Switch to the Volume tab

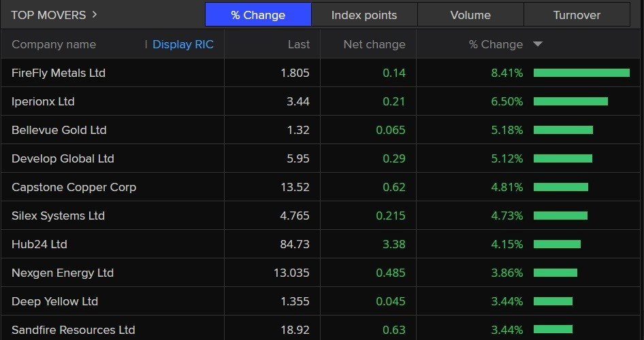click(470, 15)
